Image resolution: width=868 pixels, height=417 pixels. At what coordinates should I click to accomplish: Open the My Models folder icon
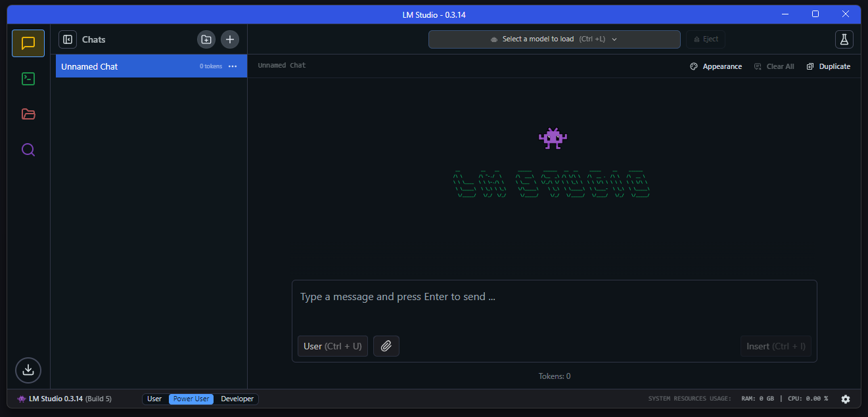(x=28, y=114)
